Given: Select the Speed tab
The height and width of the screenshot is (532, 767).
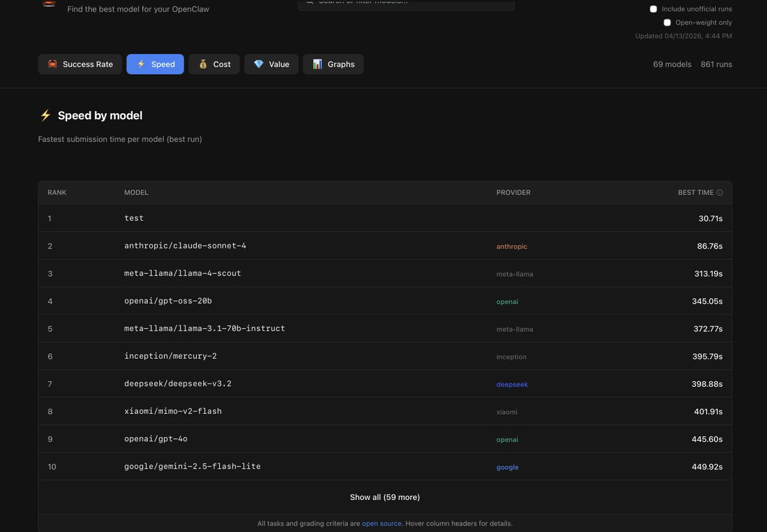Looking at the screenshot, I should tap(155, 64).
